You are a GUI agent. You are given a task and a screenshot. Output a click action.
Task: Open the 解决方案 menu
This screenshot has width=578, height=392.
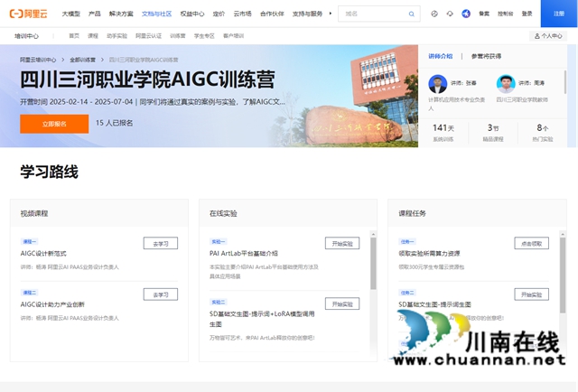pos(121,14)
